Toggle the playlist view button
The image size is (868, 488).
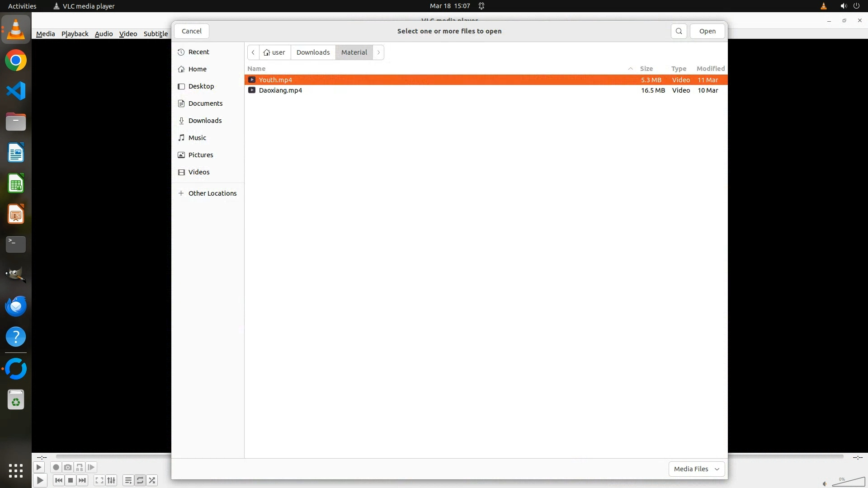[x=128, y=480]
